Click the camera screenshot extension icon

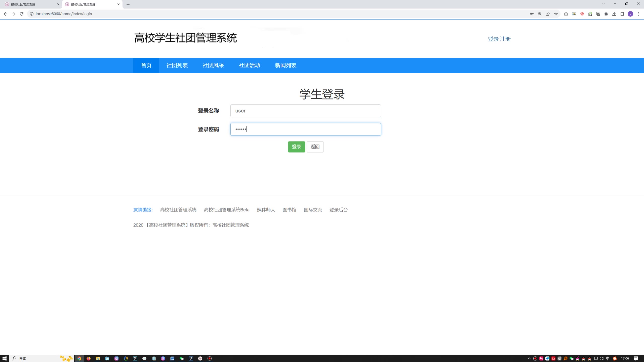pos(566,14)
